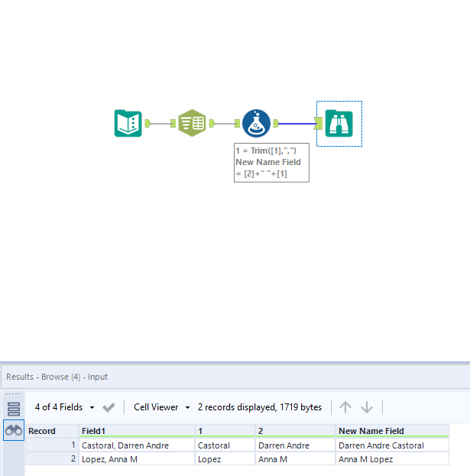Apply field selection with the checkmark
Image resolution: width=470 pixels, height=476 pixels.
[109, 407]
